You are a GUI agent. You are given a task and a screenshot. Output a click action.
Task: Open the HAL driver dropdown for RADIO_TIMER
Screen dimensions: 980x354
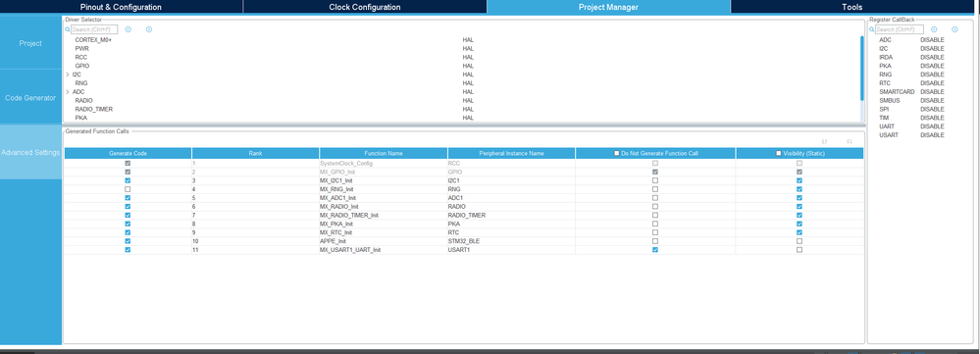click(468, 109)
